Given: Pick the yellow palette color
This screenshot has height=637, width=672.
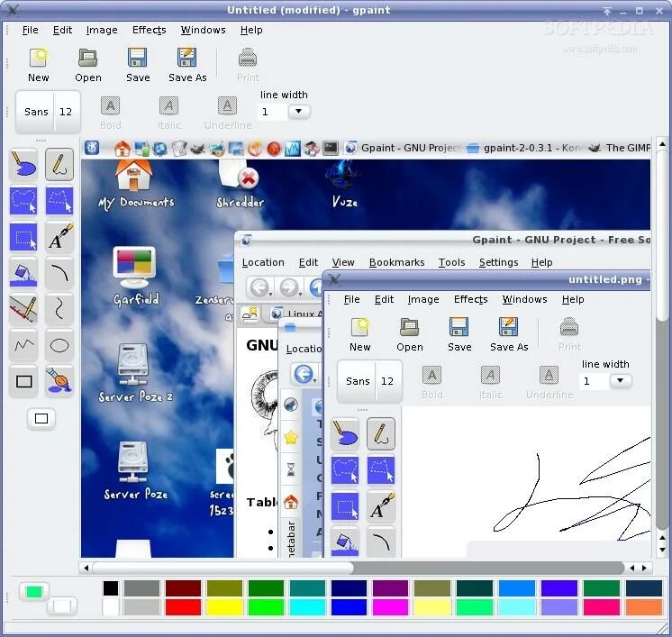Looking at the screenshot, I should coord(224,607).
